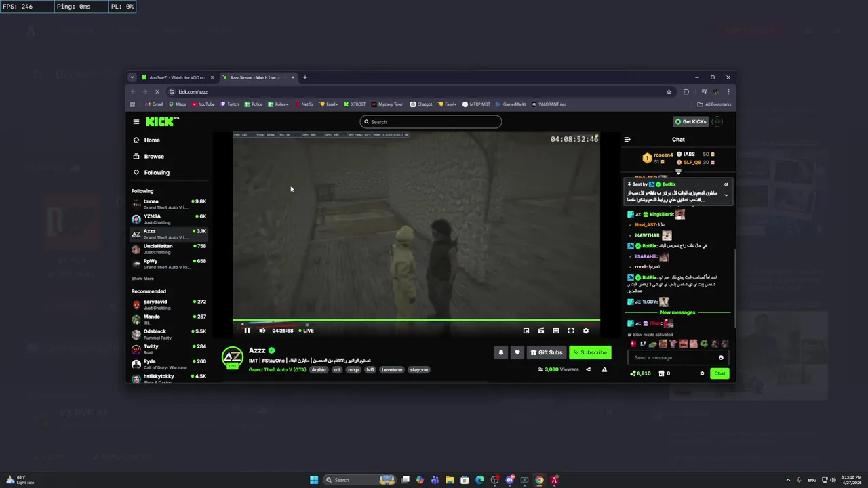Seek on the green video progress bar
The height and width of the screenshot is (488, 868).
[416, 321]
